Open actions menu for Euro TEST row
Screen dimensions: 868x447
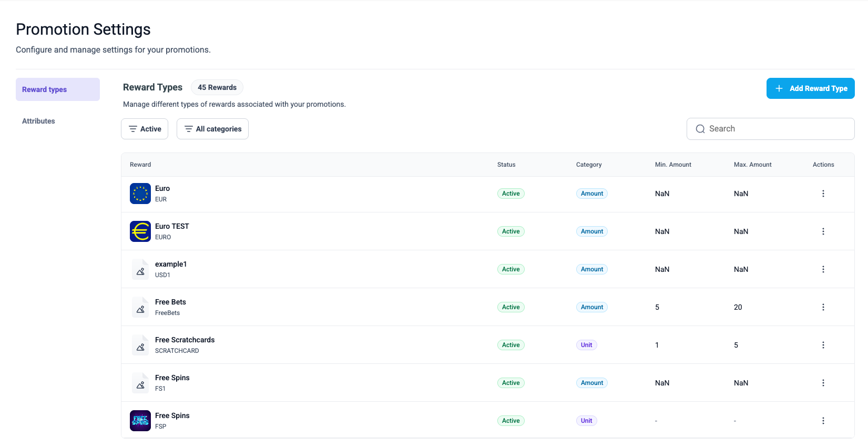click(823, 231)
